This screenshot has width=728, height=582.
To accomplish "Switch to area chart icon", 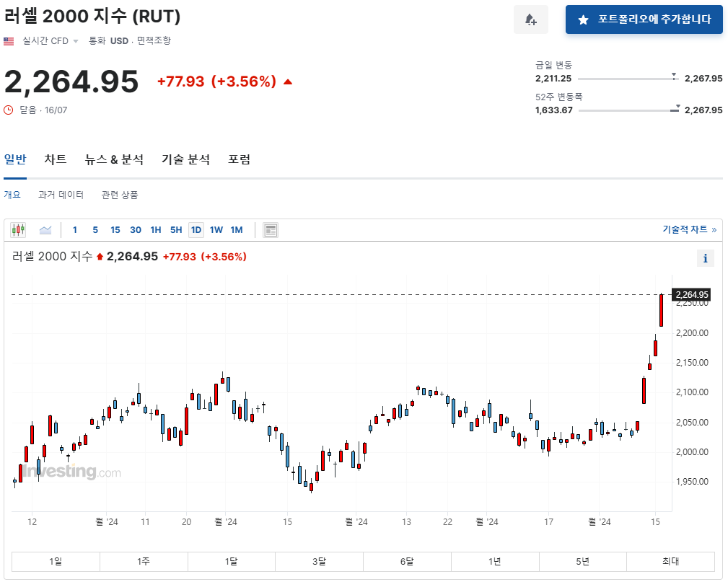I will (x=45, y=230).
